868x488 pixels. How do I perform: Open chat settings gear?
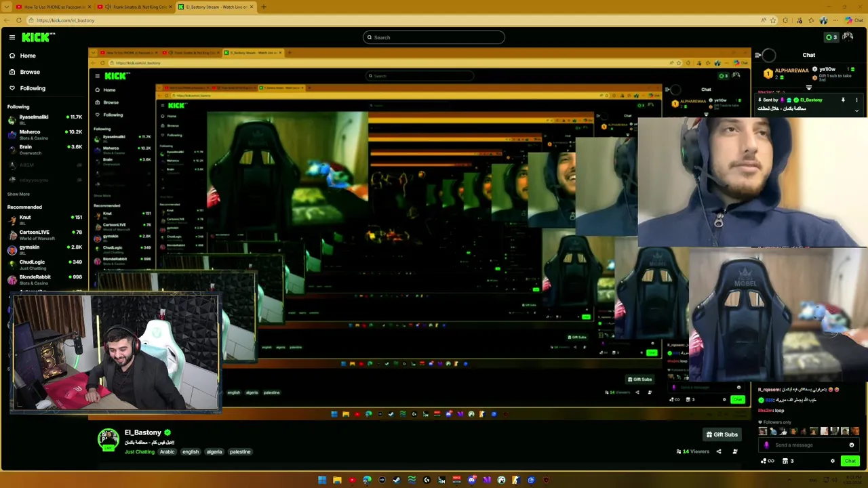[x=833, y=461]
